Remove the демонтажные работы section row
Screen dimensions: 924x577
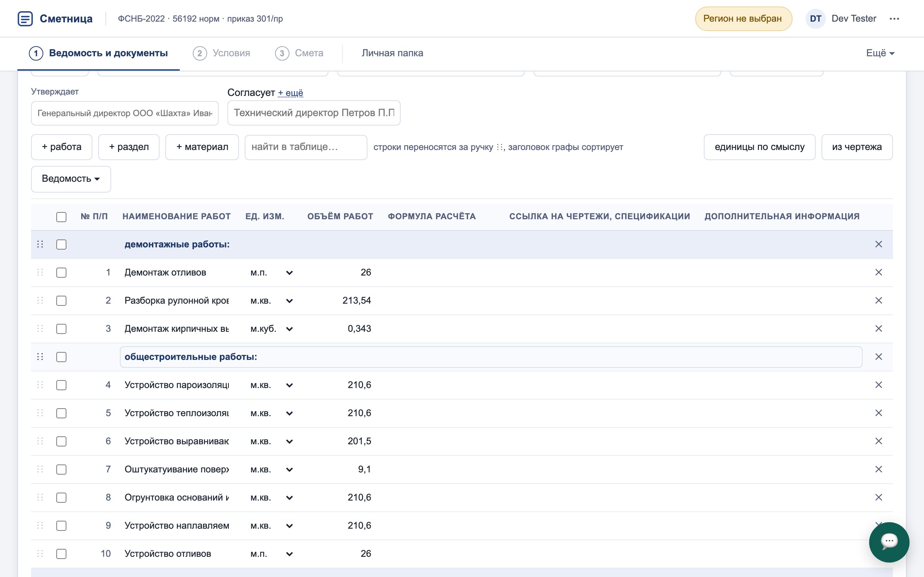(879, 244)
